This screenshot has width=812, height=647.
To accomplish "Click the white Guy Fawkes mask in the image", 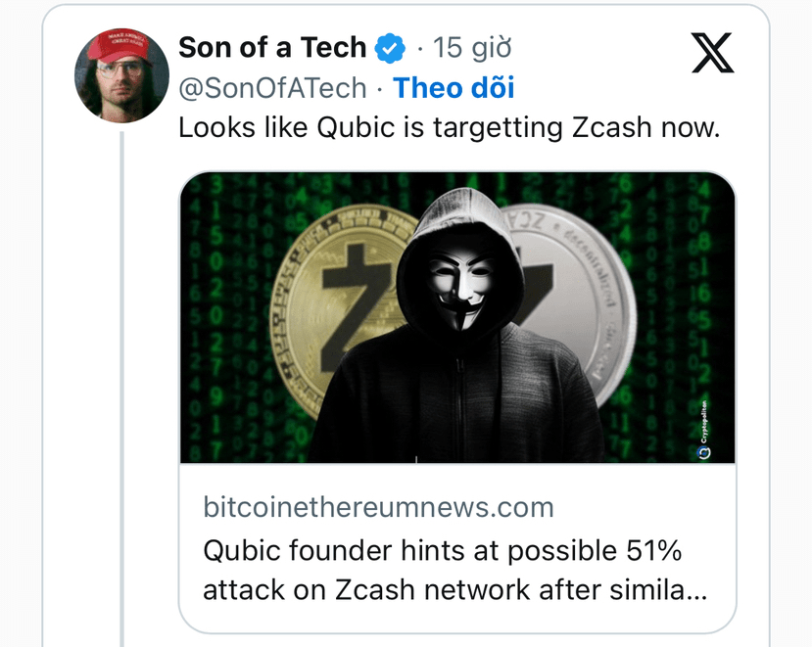I will 461,288.
